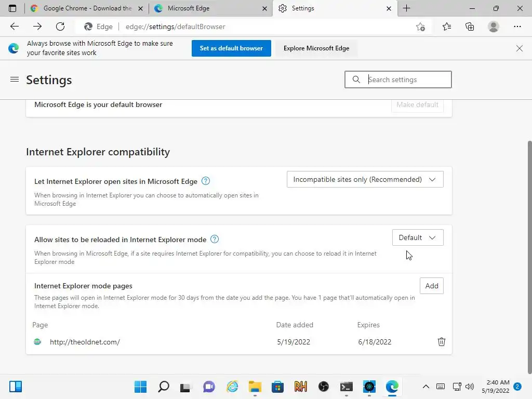Delete theoldnet.com from IE mode pages
This screenshot has height=399, width=532.
point(442,342)
